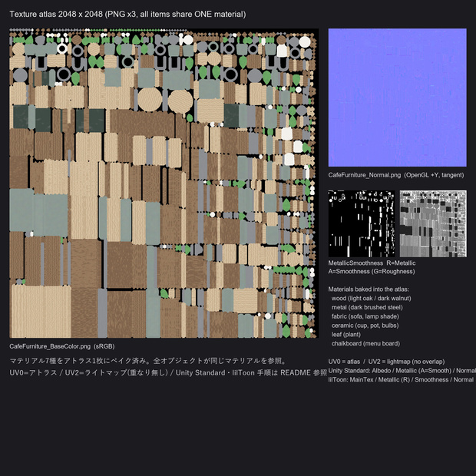Screen dimensions: 476x476
Task: Pick the chalkboard (menu board) entry
Action: (x=365, y=344)
